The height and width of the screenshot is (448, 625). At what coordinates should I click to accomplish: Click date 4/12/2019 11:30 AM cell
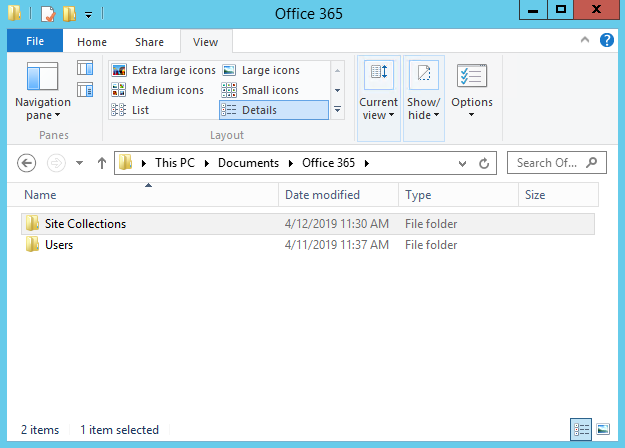tap(337, 224)
